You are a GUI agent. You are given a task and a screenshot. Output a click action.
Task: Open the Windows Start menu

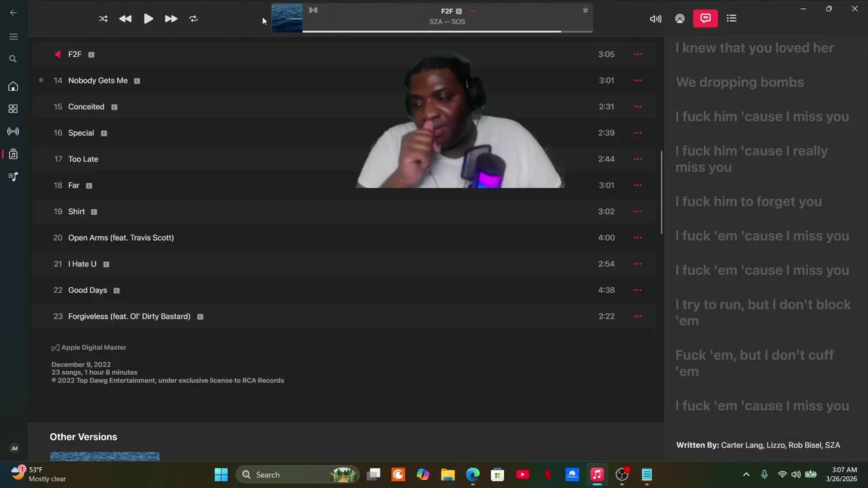(x=221, y=474)
